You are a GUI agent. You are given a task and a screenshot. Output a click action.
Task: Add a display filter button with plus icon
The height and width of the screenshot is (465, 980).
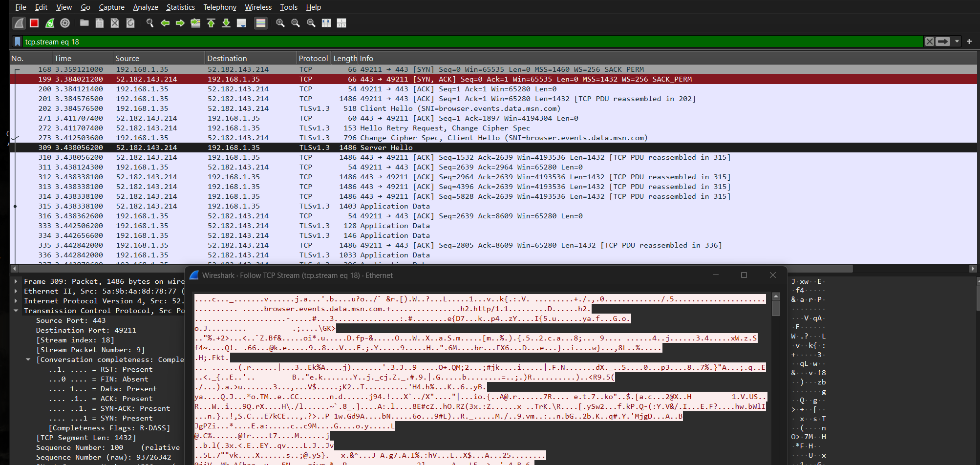[969, 42]
